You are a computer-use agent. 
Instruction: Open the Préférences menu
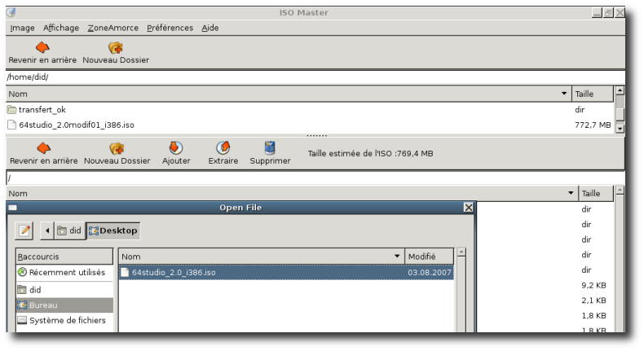(x=170, y=28)
